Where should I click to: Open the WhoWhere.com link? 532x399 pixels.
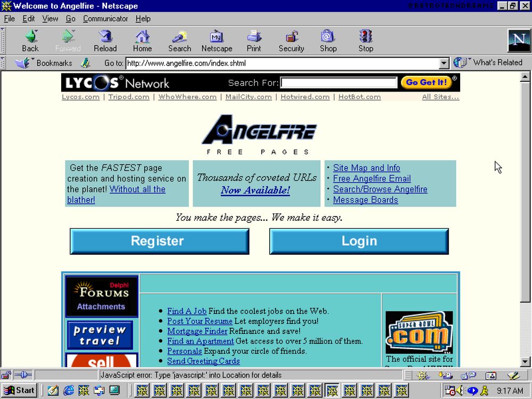coord(188,97)
